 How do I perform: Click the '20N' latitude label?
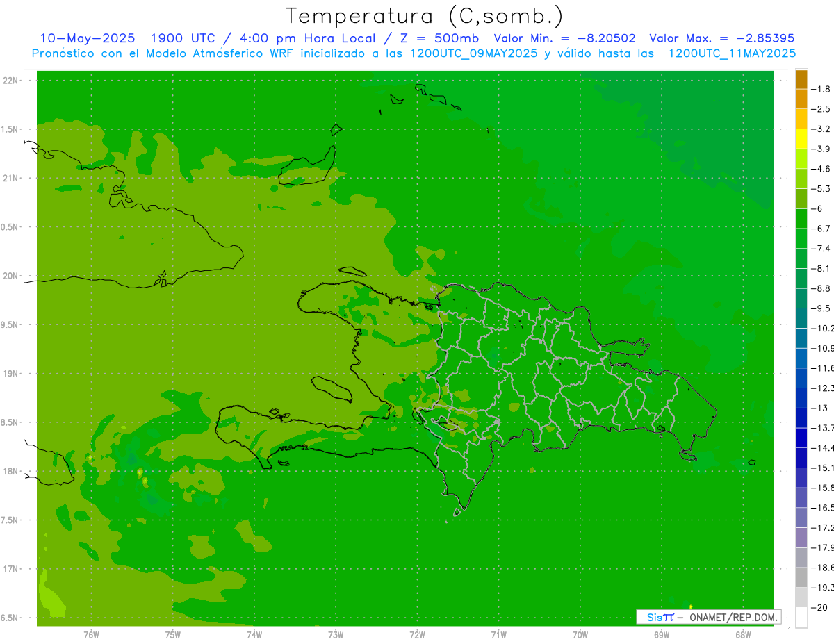(10, 276)
